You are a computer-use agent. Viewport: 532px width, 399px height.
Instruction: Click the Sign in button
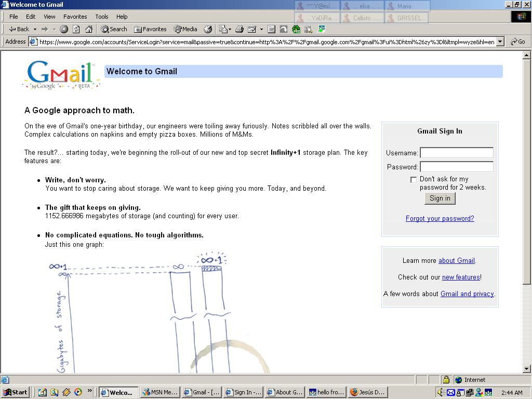coord(440,198)
